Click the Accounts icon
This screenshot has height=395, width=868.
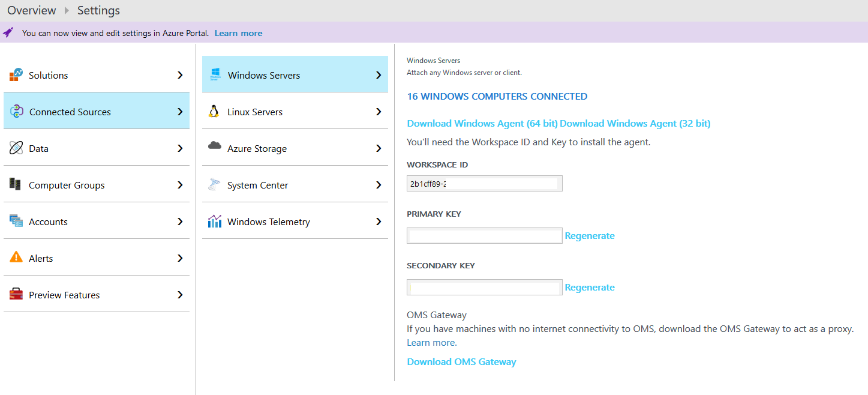(x=16, y=222)
